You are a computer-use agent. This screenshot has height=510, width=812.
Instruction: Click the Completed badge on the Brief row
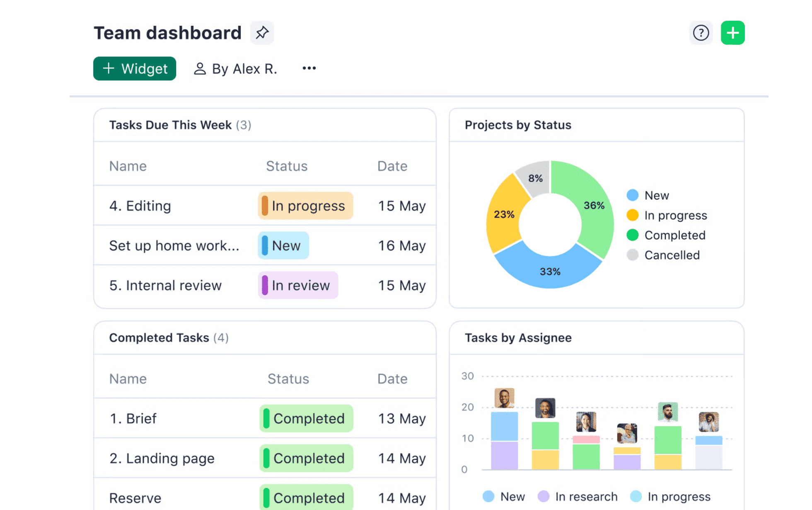(306, 418)
